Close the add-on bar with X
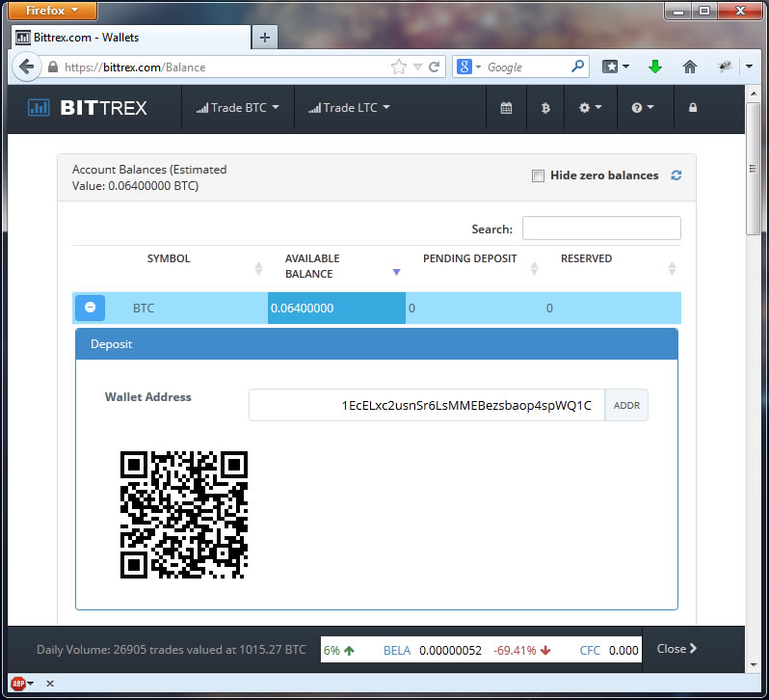Viewport: 769px width, 700px height. tap(49, 684)
